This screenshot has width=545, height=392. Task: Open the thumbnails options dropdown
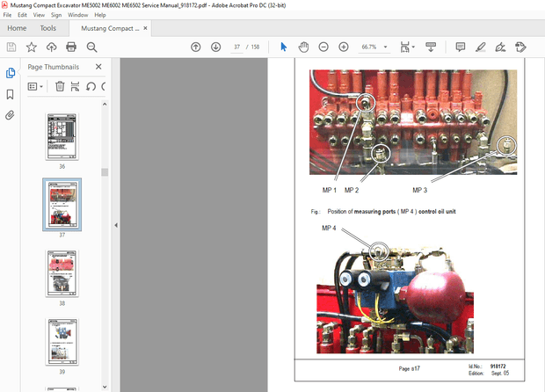tap(35, 86)
